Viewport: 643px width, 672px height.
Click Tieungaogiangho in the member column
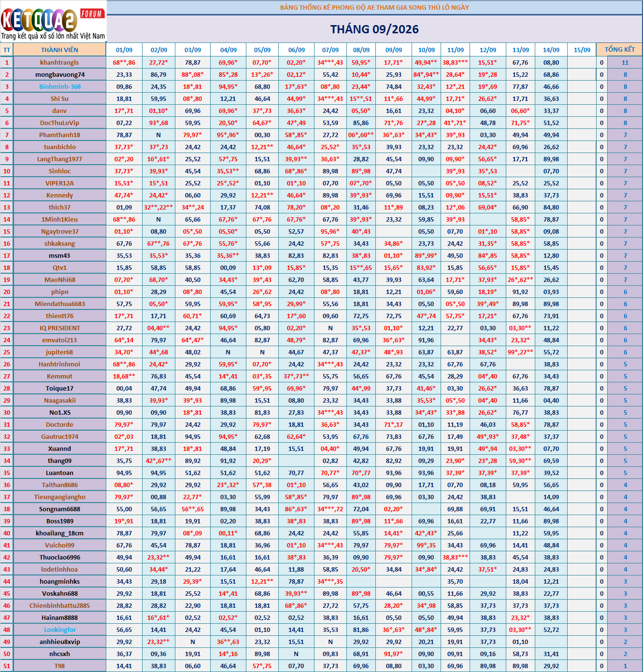tap(59, 497)
